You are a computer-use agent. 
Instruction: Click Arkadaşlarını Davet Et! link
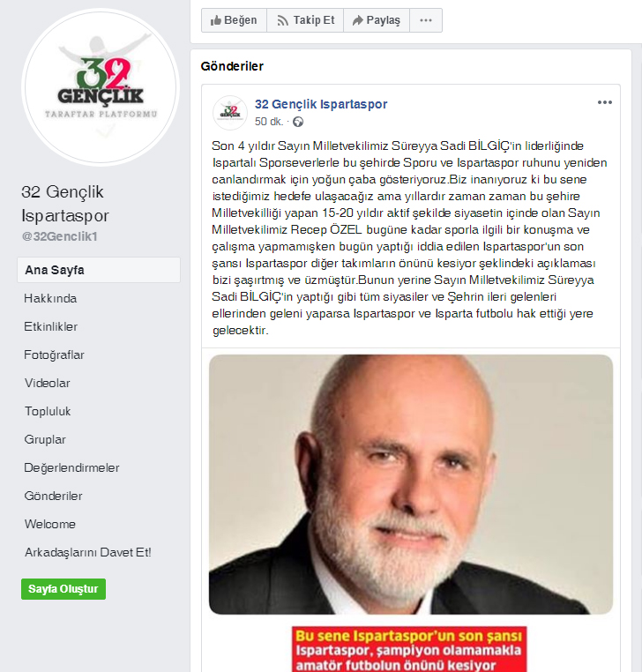point(88,552)
